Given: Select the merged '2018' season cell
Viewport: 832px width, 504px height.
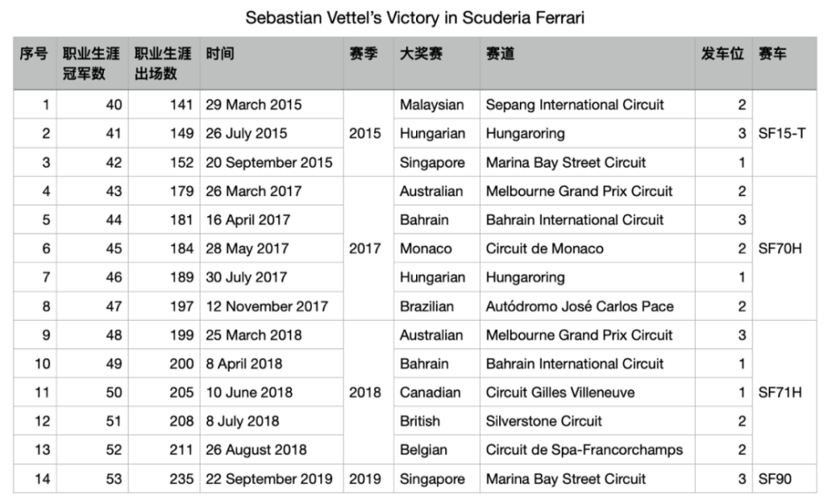Looking at the screenshot, I should point(365,393).
